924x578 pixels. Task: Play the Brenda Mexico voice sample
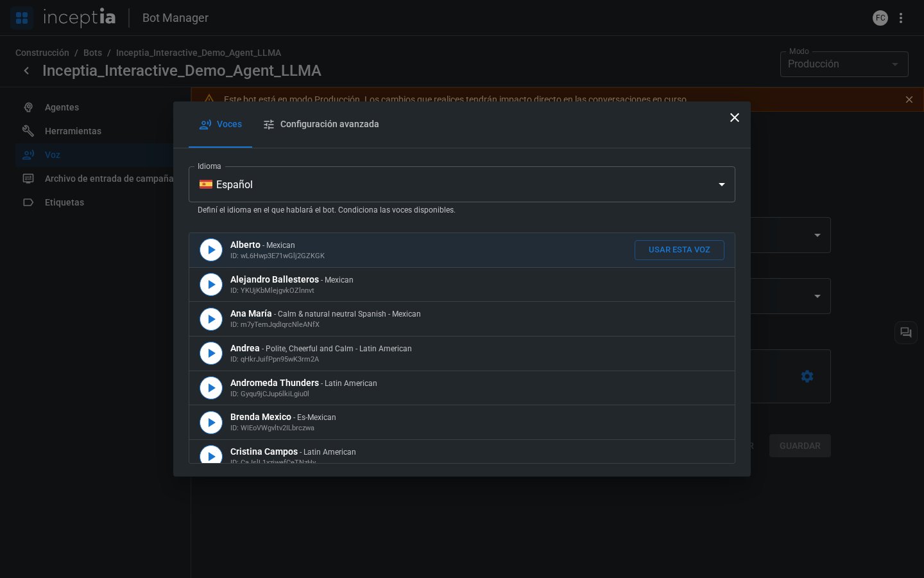211,423
